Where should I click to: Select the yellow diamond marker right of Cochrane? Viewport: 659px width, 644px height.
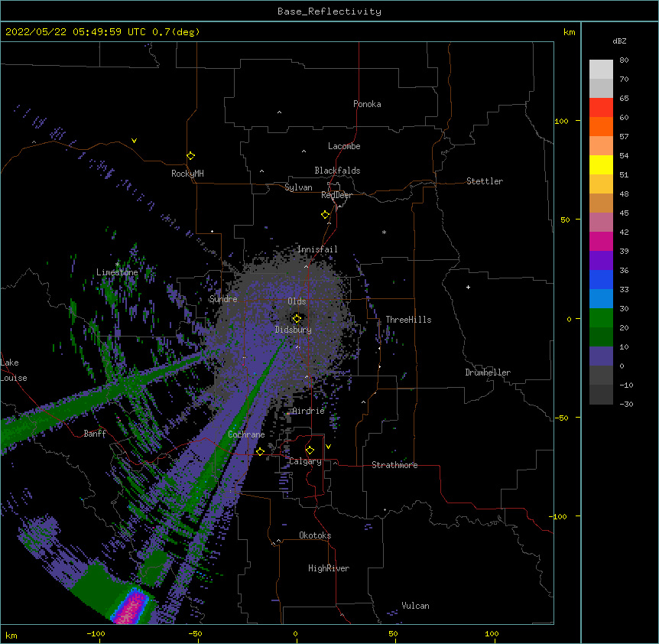pyautogui.click(x=260, y=451)
